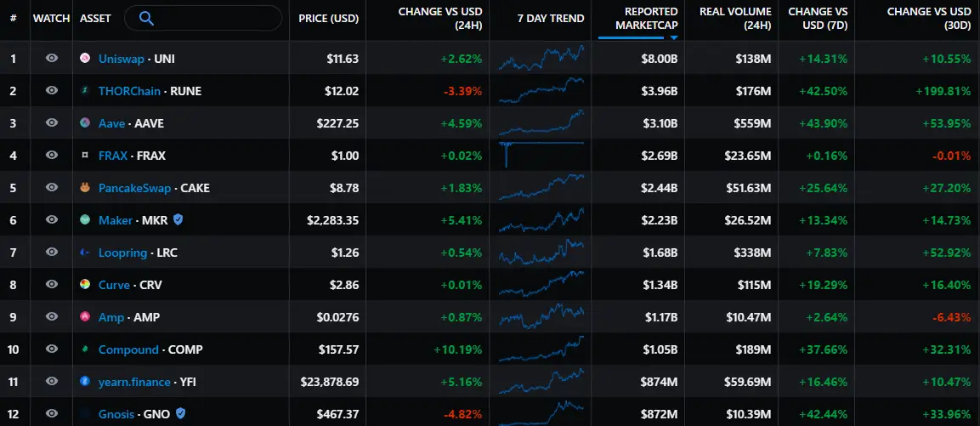Open the Loopring asset link

tap(123, 253)
